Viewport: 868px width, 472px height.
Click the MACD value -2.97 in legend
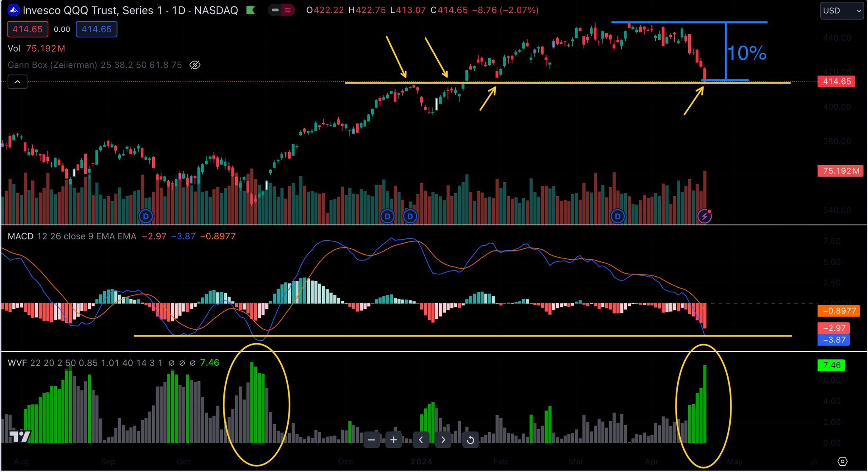[x=154, y=236]
